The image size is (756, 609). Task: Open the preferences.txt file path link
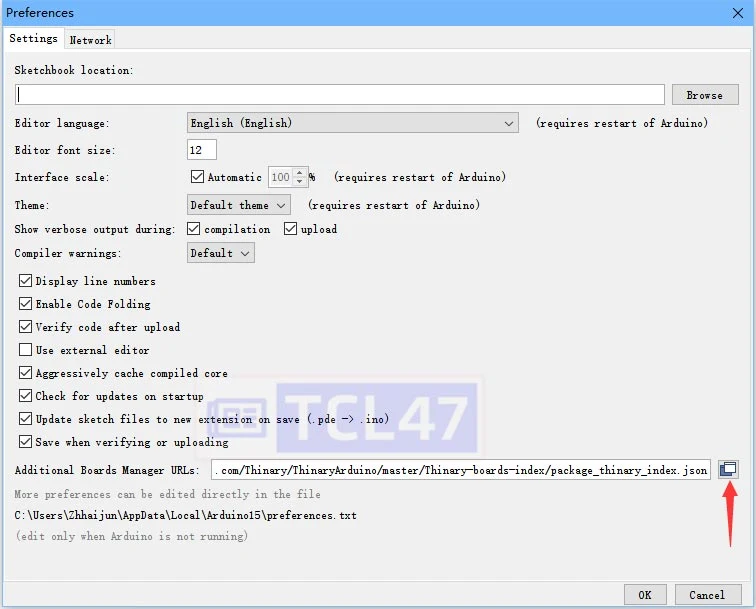point(186,515)
